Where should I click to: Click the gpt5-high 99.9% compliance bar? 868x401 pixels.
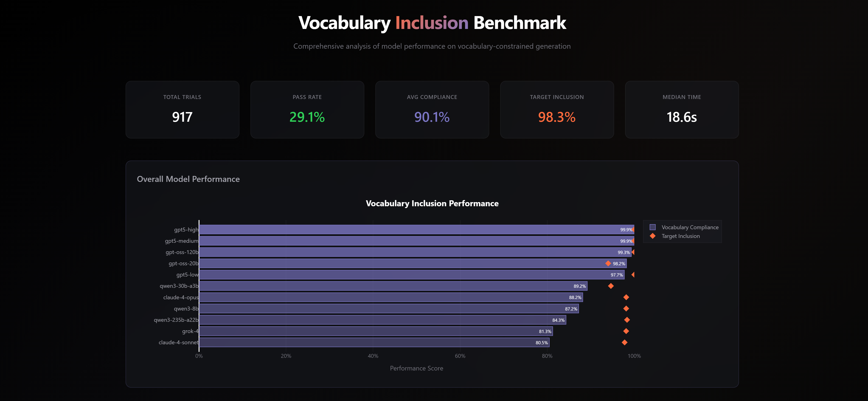[x=416, y=229]
